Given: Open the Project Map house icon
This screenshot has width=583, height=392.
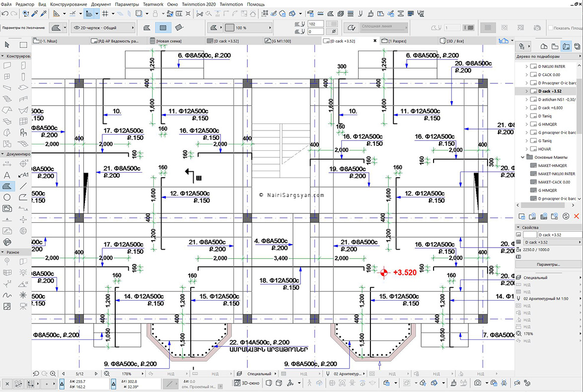Looking at the screenshot, I should point(544,47).
